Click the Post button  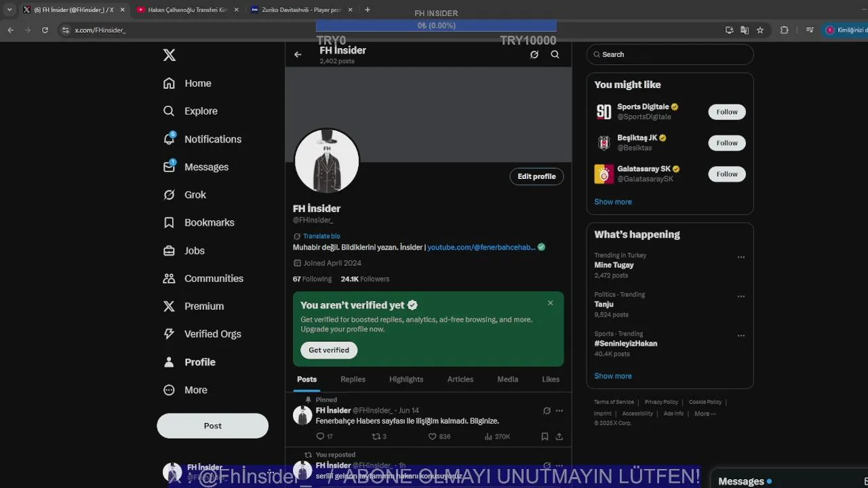point(212,426)
